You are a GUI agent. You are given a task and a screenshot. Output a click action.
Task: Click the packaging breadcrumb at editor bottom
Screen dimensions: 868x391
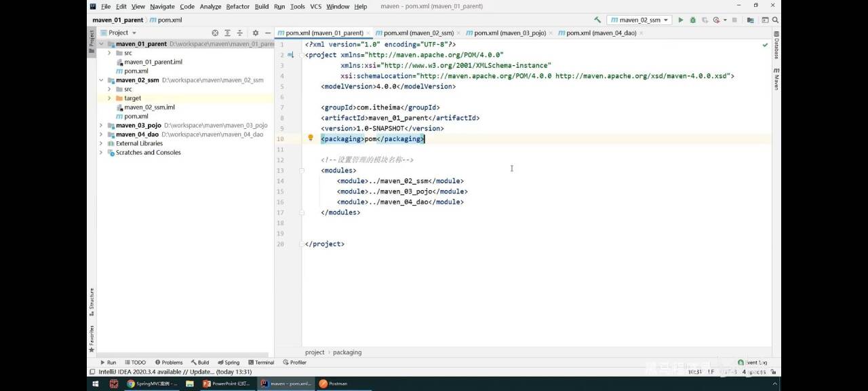tap(347, 352)
